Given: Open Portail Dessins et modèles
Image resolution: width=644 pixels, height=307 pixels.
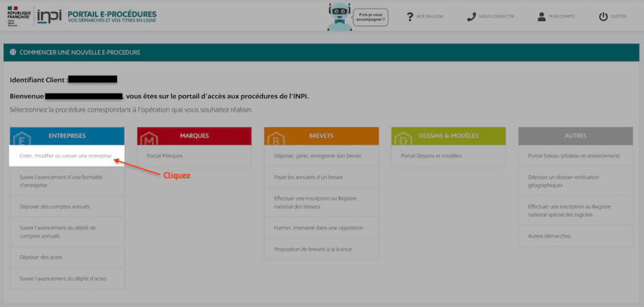Looking at the screenshot, I should click(448, 156).
